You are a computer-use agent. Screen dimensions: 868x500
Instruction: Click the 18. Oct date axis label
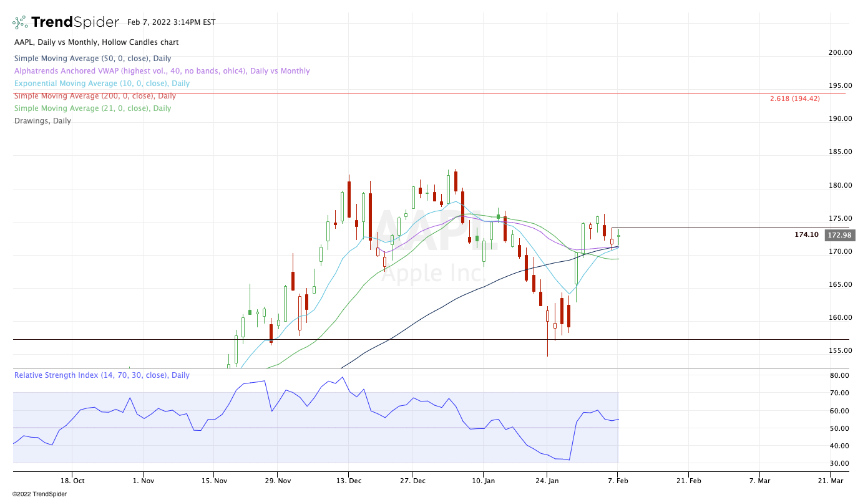click(x=72, y=481)
